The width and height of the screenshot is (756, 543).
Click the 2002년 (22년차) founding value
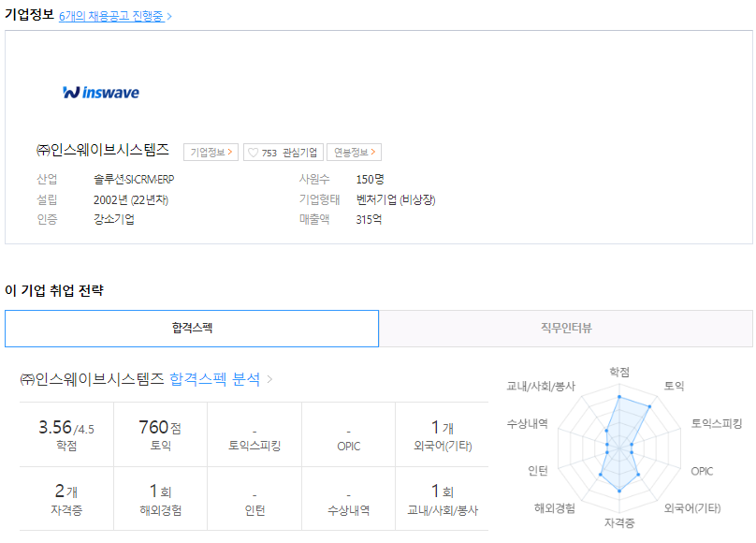pos(131,199)
